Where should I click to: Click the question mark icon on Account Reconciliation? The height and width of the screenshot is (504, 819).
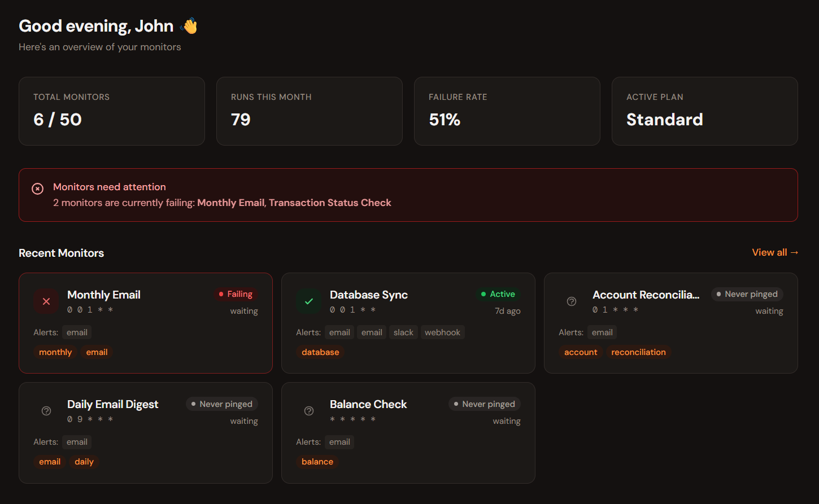(x=571, y=301)
